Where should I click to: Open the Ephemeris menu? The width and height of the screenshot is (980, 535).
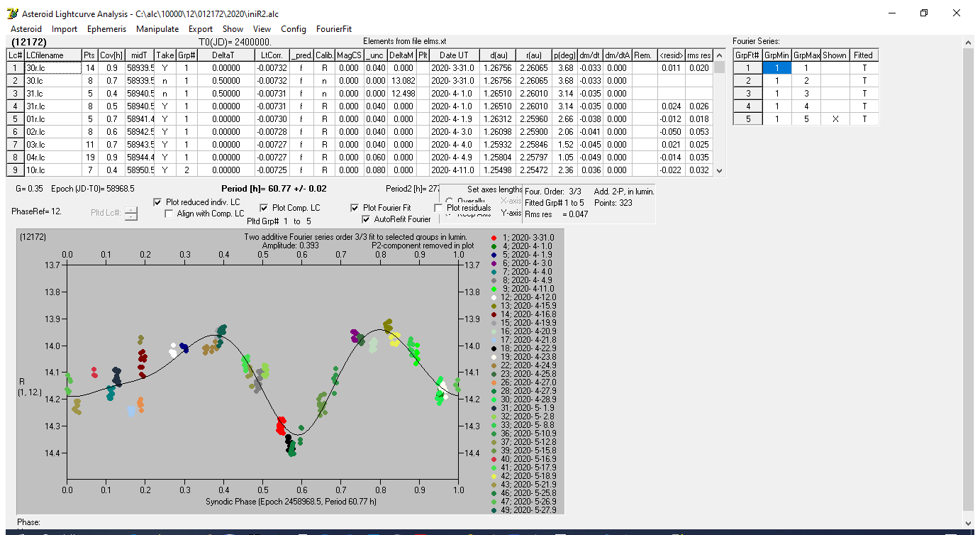pyautogui.click(x=107, y=29)
